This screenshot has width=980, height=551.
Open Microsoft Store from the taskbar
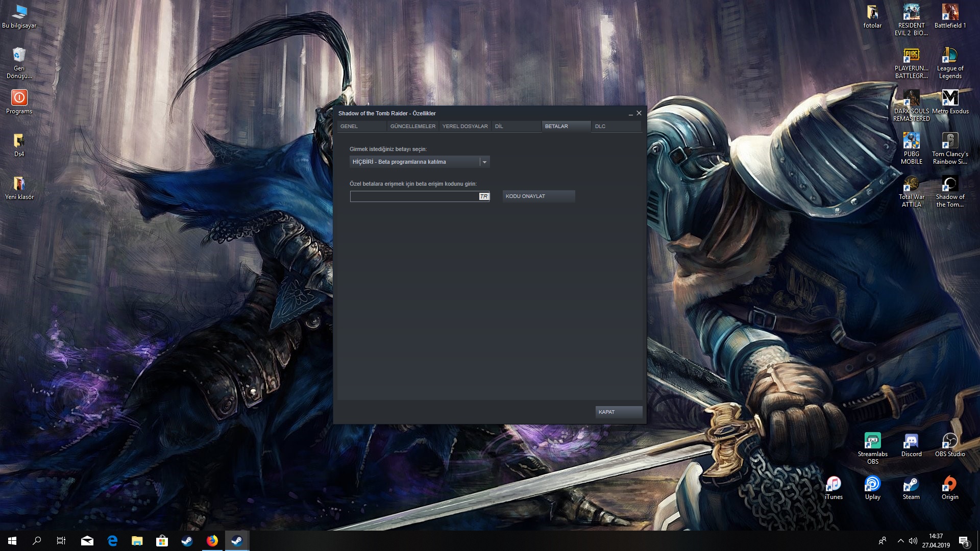coord(162,541)
